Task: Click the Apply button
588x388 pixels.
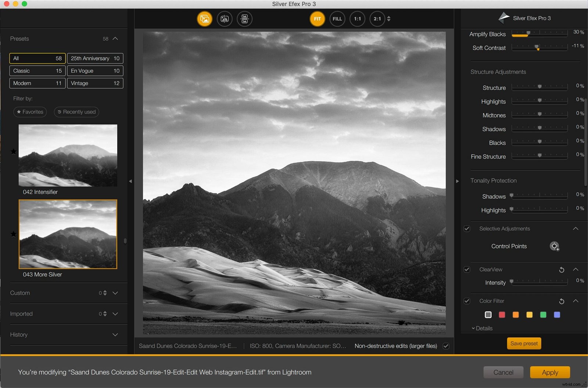Action: tap(550, 372)
